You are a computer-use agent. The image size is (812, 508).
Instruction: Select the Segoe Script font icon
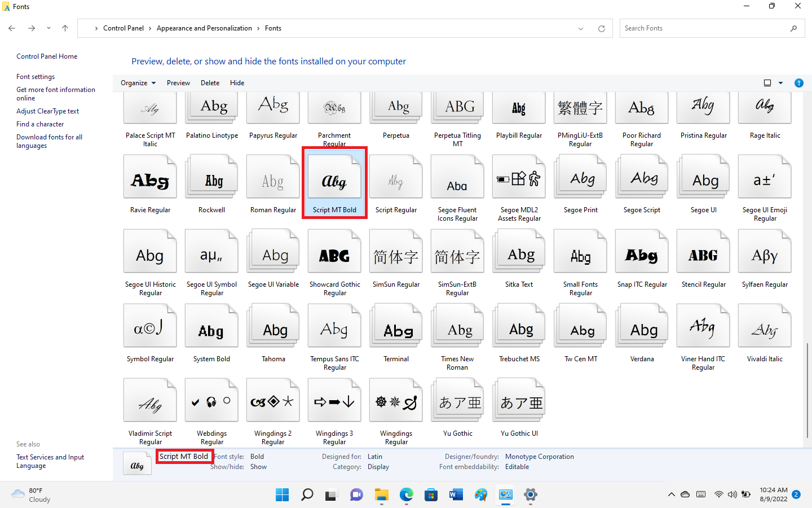pyautogui.click(x=642, y=177)
